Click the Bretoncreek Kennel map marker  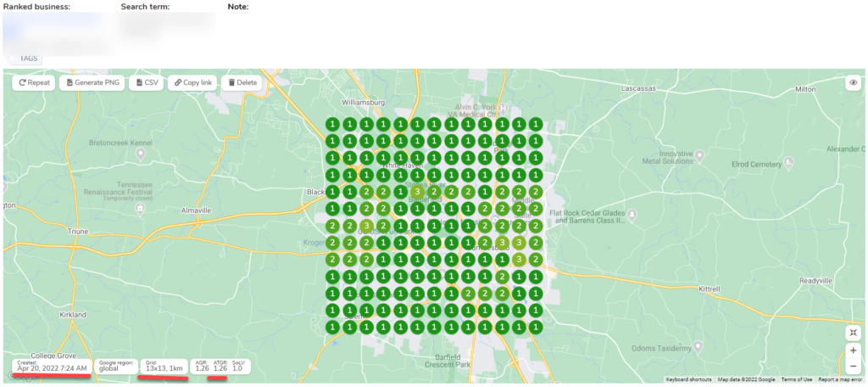tap(140, 154)
